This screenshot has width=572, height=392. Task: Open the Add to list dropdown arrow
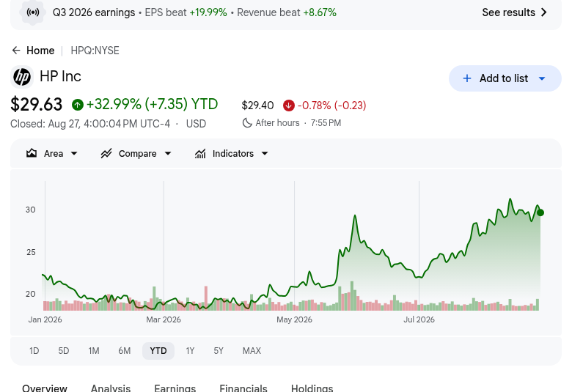(x=542, y=78)
